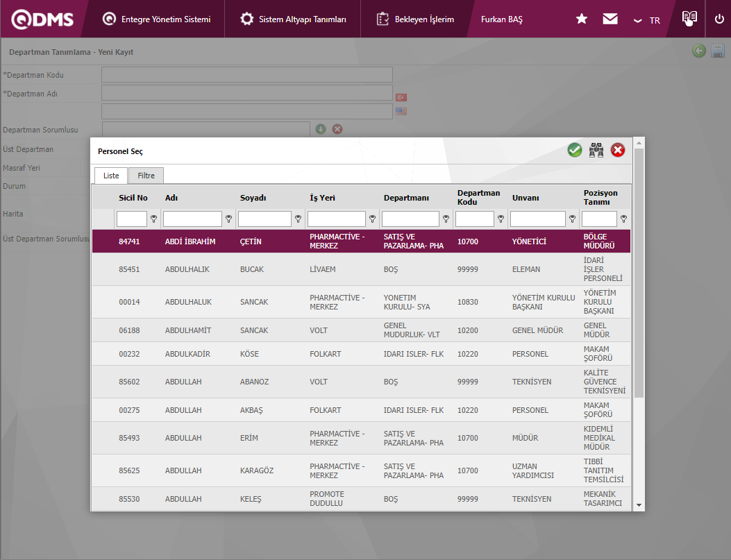Click the filter icon beside Soyadı field

coord(298,219)
